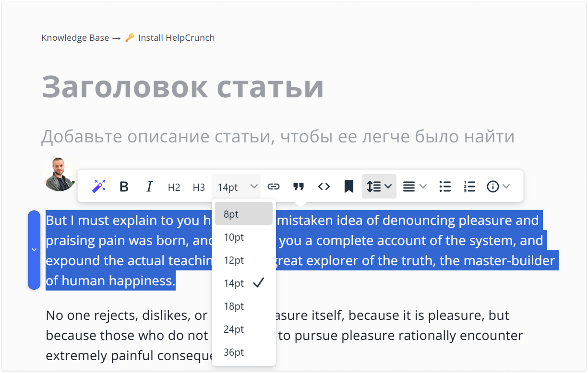Create a numbered list
This screenshot has width=588, height=373.
click(469, 186)
